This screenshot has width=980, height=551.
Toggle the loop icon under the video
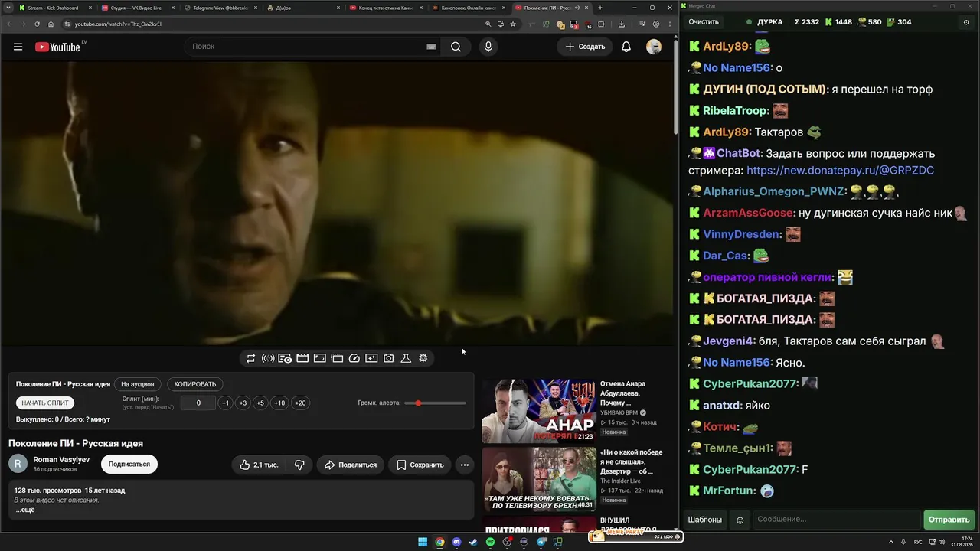pos(250,358)
